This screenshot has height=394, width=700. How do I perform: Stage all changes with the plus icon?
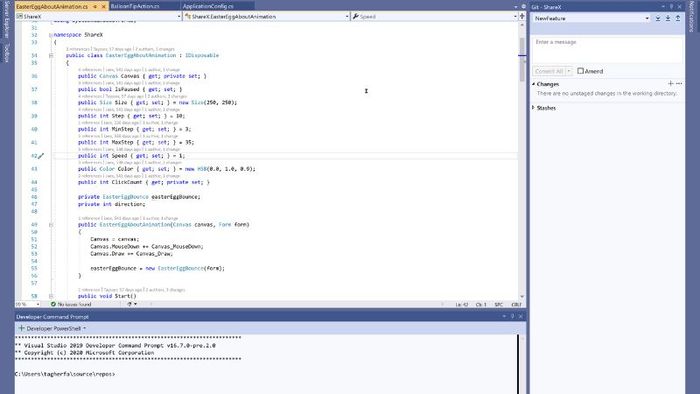[671, 83]
